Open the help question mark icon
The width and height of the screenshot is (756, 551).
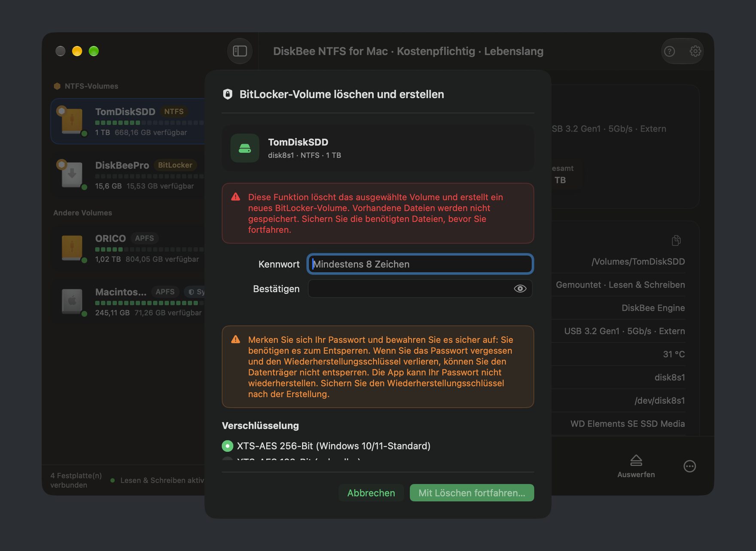(669, 52)
